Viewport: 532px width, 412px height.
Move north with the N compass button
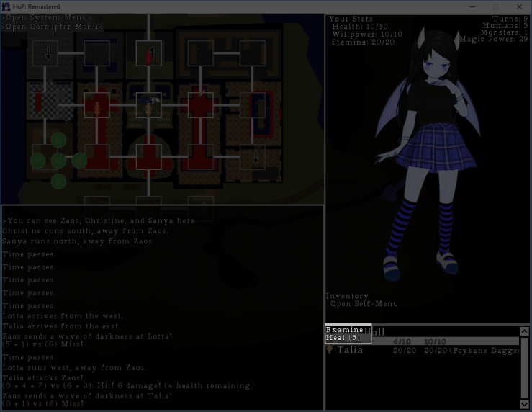[58, 140]
